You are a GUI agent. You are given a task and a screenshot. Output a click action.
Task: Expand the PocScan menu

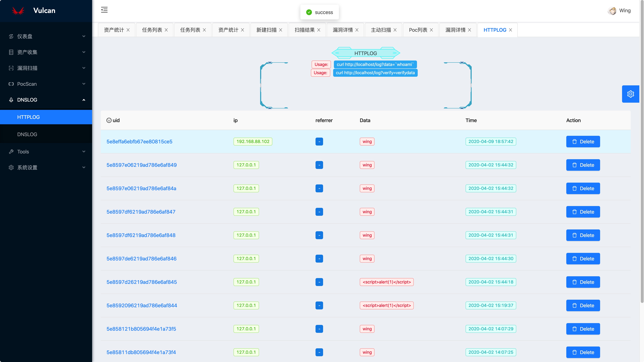click(x=46, y=84)
